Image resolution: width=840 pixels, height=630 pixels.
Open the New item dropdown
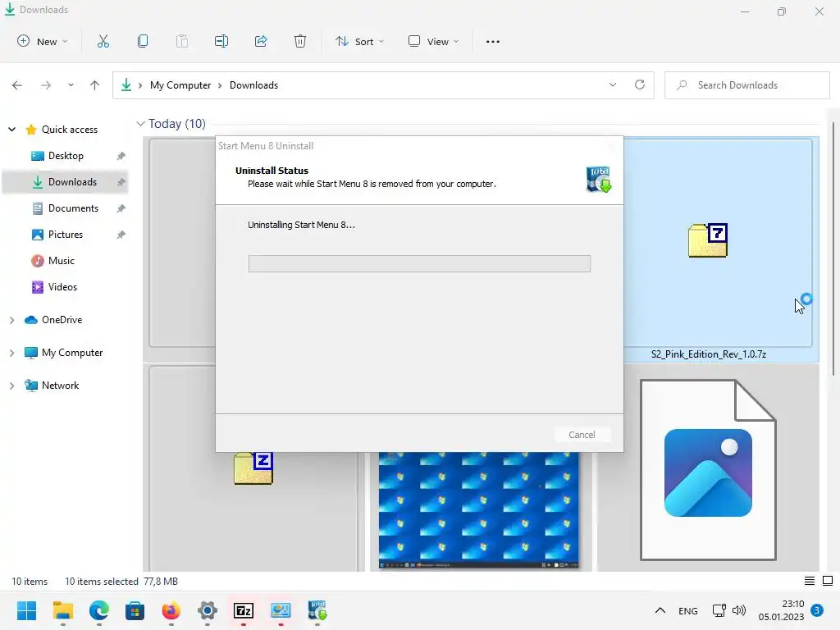pos(43,41)
